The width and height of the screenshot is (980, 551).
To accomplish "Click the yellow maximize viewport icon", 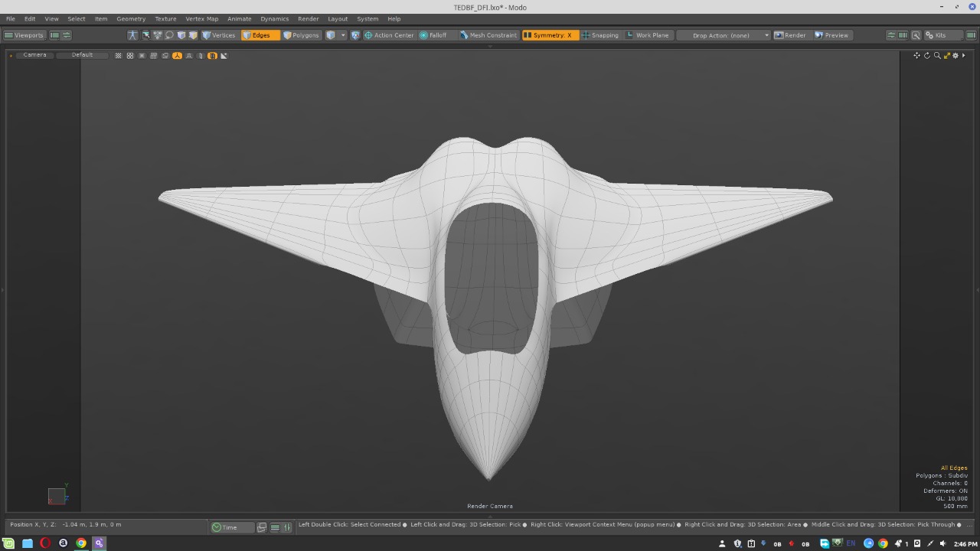I will 946,55.
